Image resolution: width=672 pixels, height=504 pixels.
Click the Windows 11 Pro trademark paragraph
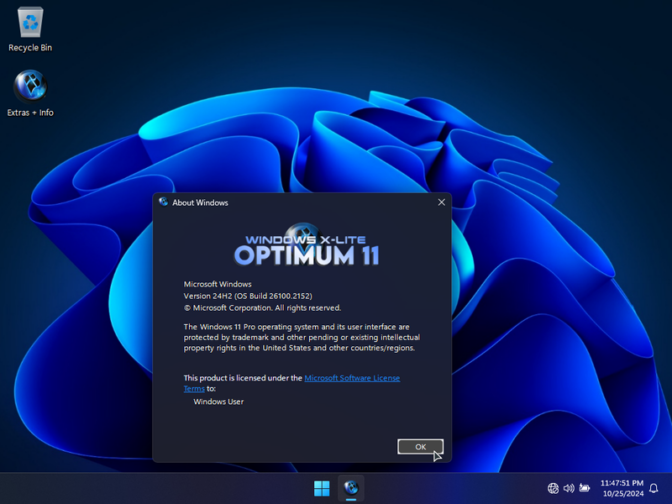pos(301,337)
